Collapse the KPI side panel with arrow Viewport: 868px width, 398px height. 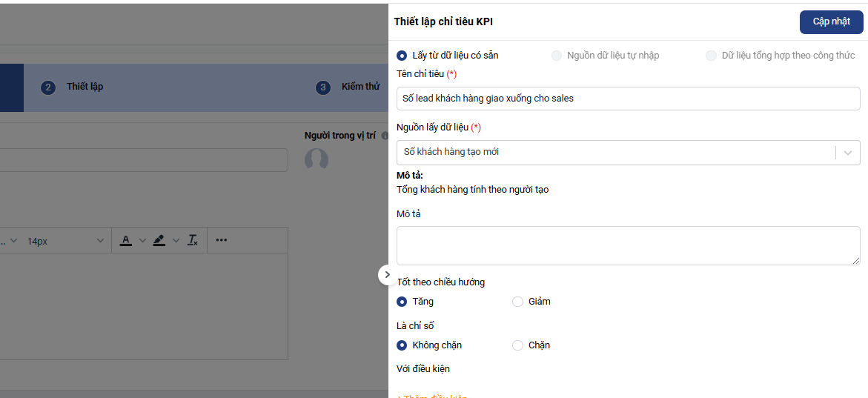tap(387, 274)
